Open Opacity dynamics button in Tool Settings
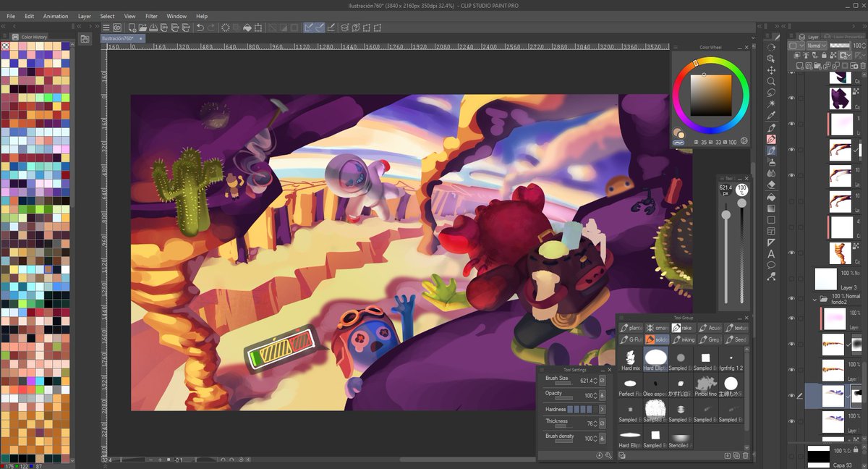Image resolution: width=868 pixels, height=469 pixels. coord(603,395)
